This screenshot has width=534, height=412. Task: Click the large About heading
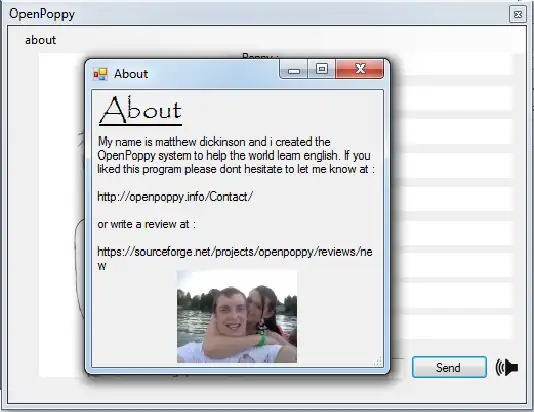pos(140,110)
